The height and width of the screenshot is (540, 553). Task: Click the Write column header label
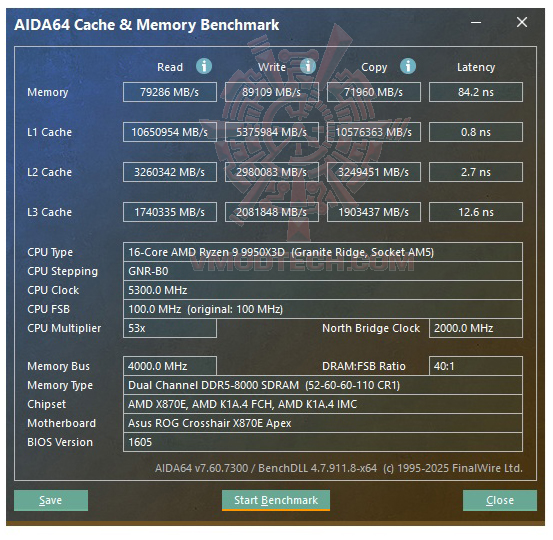pyautogui.click(x=272, y=67)
